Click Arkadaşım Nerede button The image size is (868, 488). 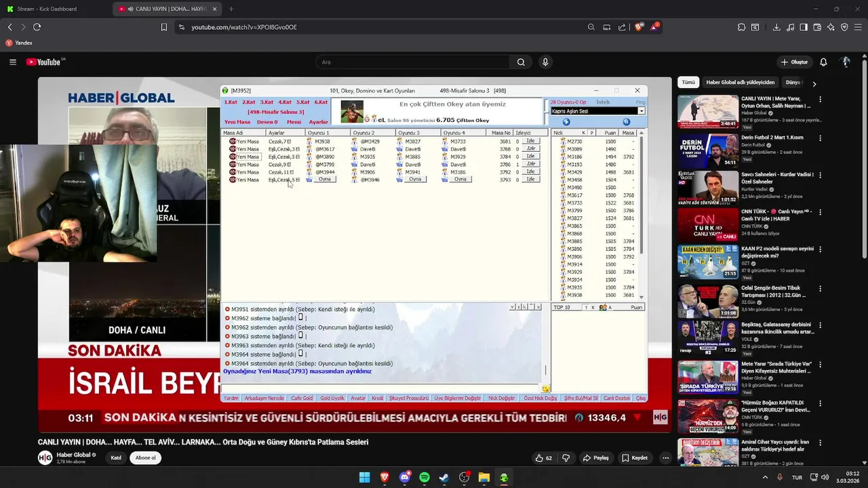pos(264,399)
